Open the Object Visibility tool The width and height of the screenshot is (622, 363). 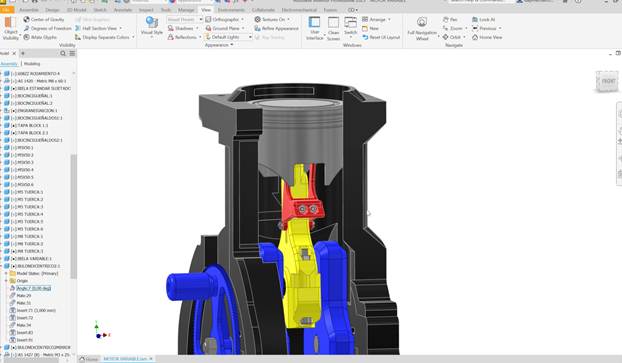point(10,28)
